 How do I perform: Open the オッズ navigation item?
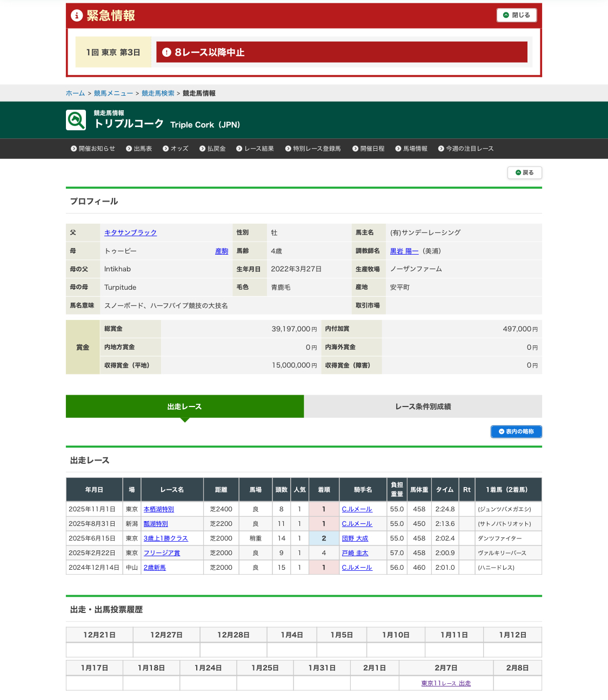click(x=176, y=149)
